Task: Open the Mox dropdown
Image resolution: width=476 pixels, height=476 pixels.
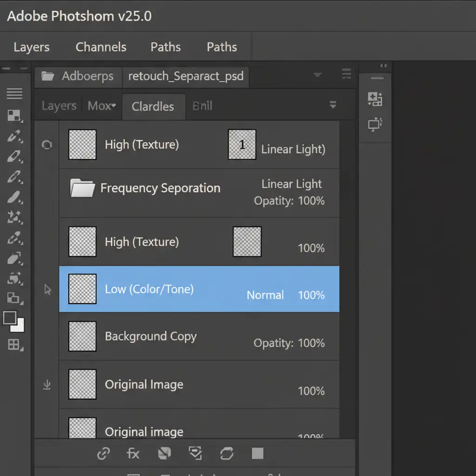Action: coord(101,106)
